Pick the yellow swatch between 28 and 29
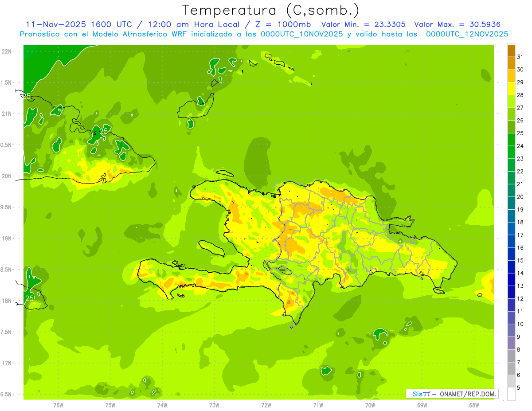532x411 pixels. click(x=511, y=89)
